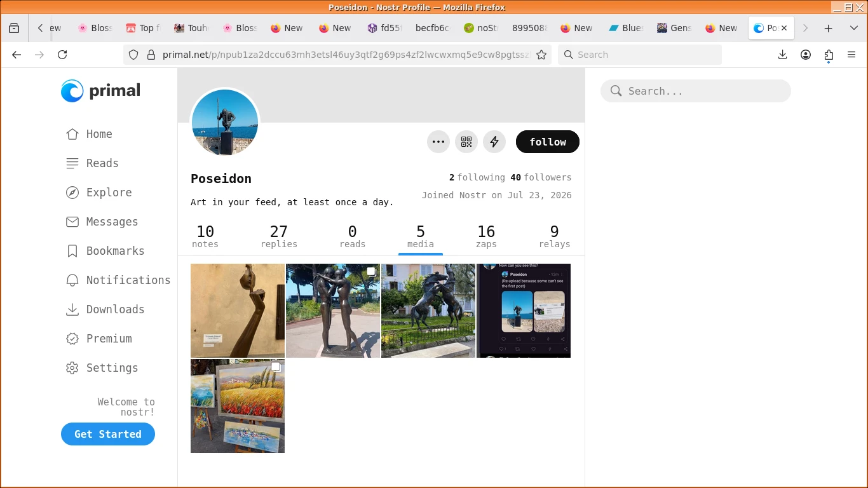Open the embracing couple statue thumbnail
This screenshot has height=488, width=868.
(333, 311)
